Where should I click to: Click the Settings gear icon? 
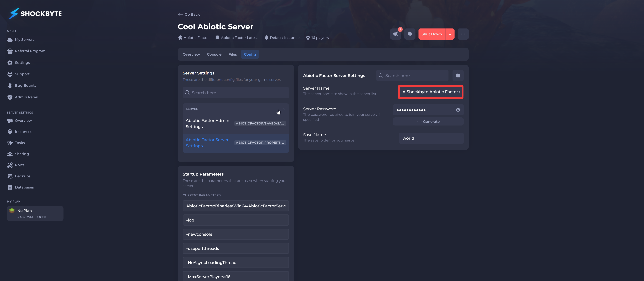tap(10, 63)
